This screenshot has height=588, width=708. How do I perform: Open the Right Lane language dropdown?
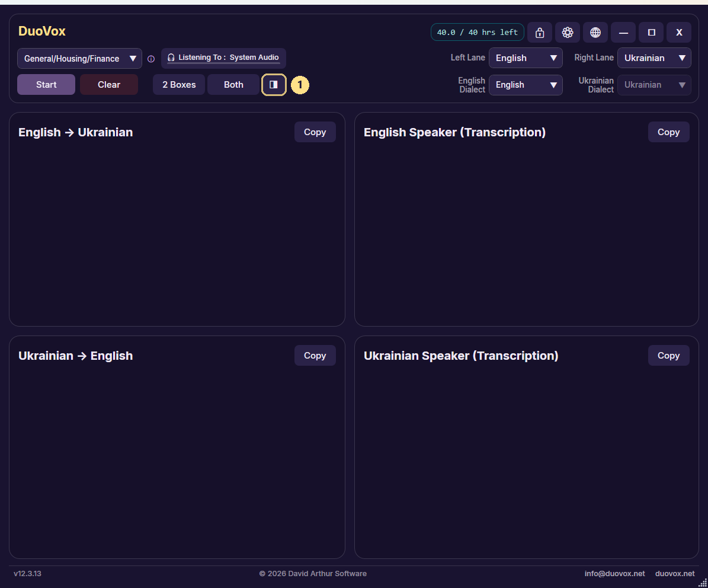coord(654,58)
